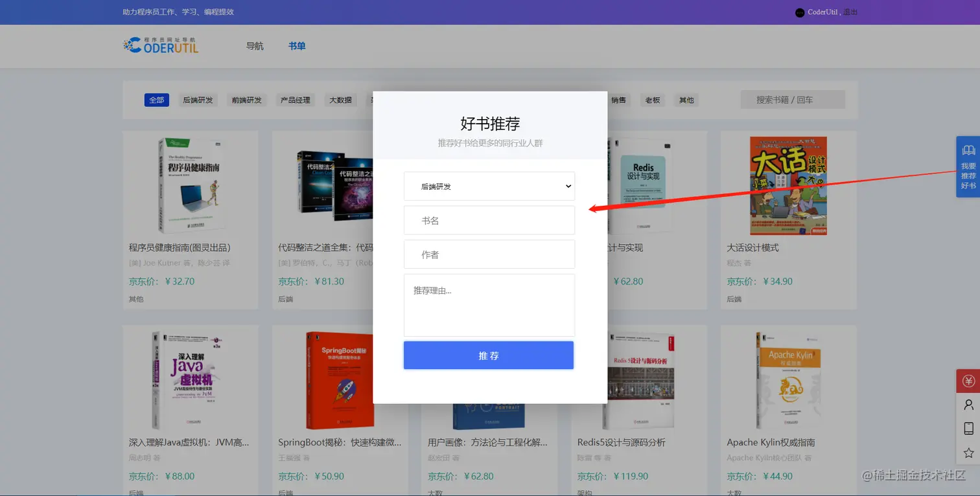980x496 pixels.
Task: Open the 导航 menu item
Action: point(255,46)
